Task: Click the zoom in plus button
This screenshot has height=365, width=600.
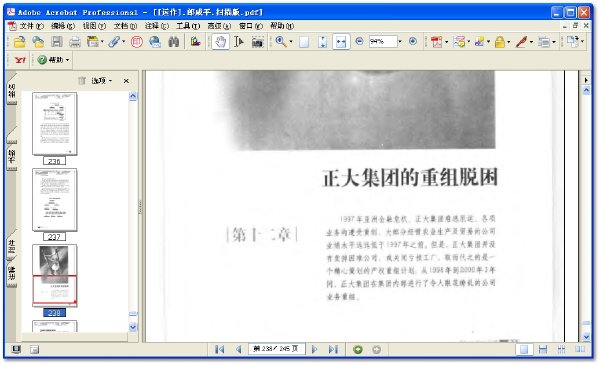Action: click(x=412, y=41)
